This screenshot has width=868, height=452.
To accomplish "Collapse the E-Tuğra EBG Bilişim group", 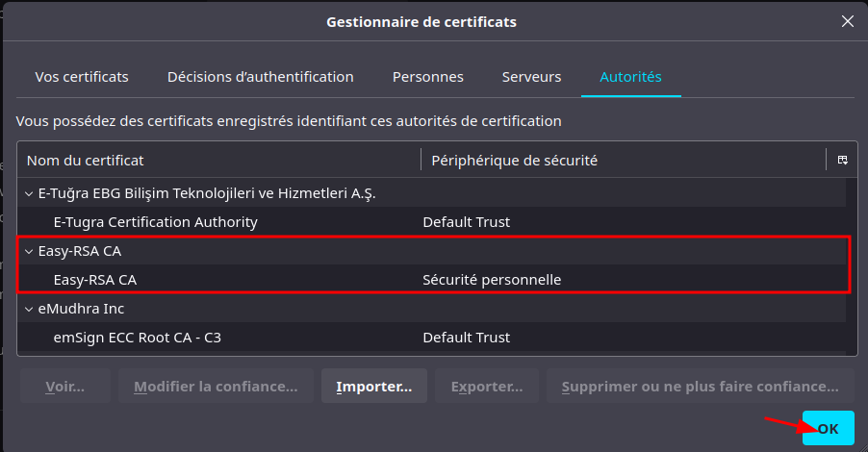I will (x=28, y=193).
